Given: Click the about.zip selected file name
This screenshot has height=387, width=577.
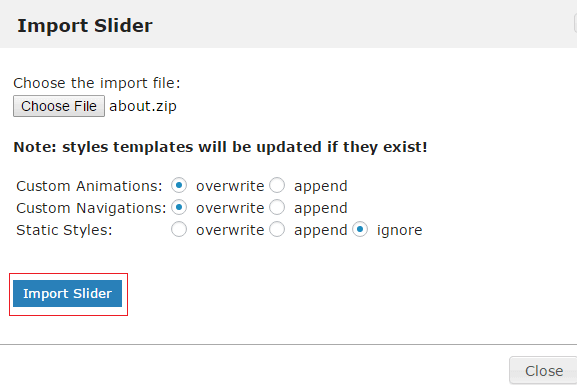Looking at the screenshot, I should 143,106.
